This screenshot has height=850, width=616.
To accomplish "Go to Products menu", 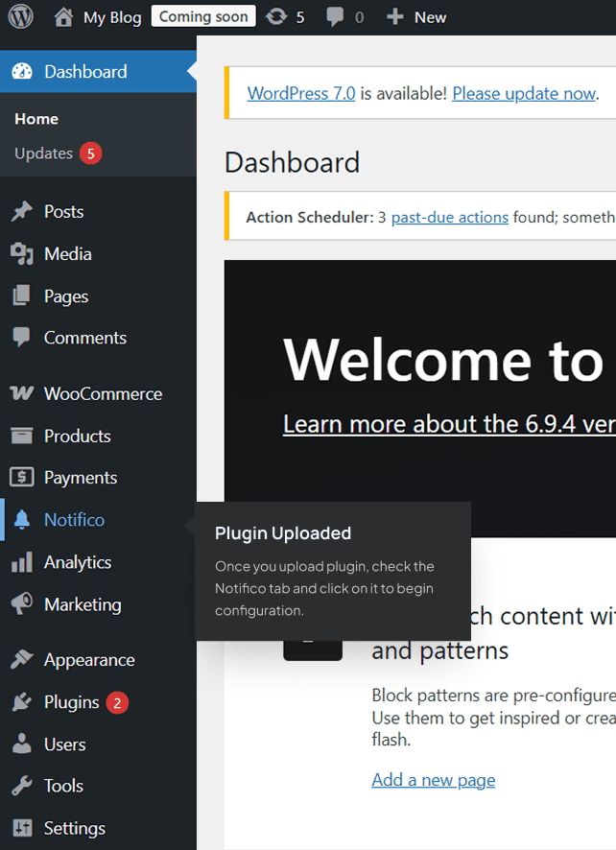I will coord(98,436).
